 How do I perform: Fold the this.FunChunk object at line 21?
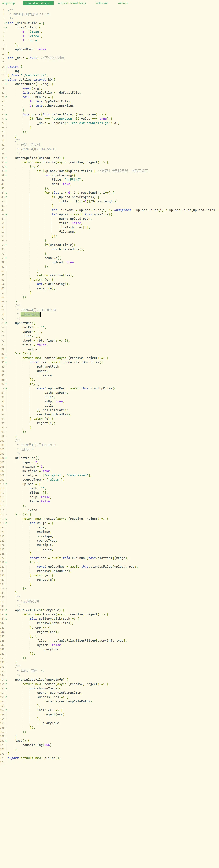click(x=6, y=97)
